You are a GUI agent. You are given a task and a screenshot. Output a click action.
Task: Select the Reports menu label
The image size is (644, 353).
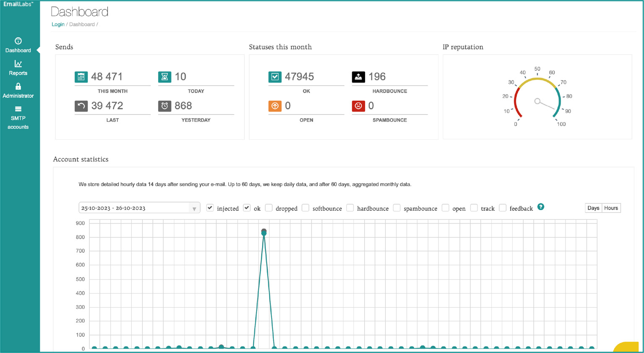click(x=18, y=73)
